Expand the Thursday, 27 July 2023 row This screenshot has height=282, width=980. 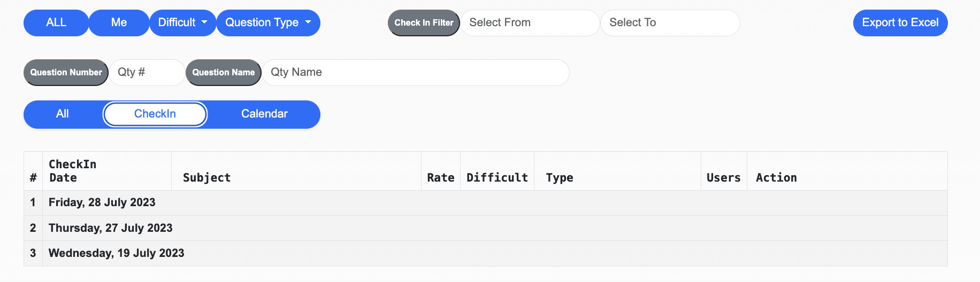pos(111,228)
